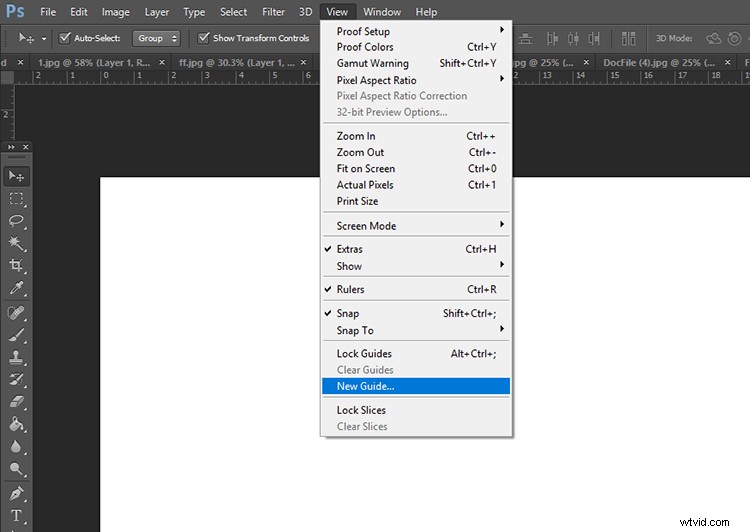Click the 3D rotate mode icon
This screenshot has height=532, width=750.
(714, 38)
